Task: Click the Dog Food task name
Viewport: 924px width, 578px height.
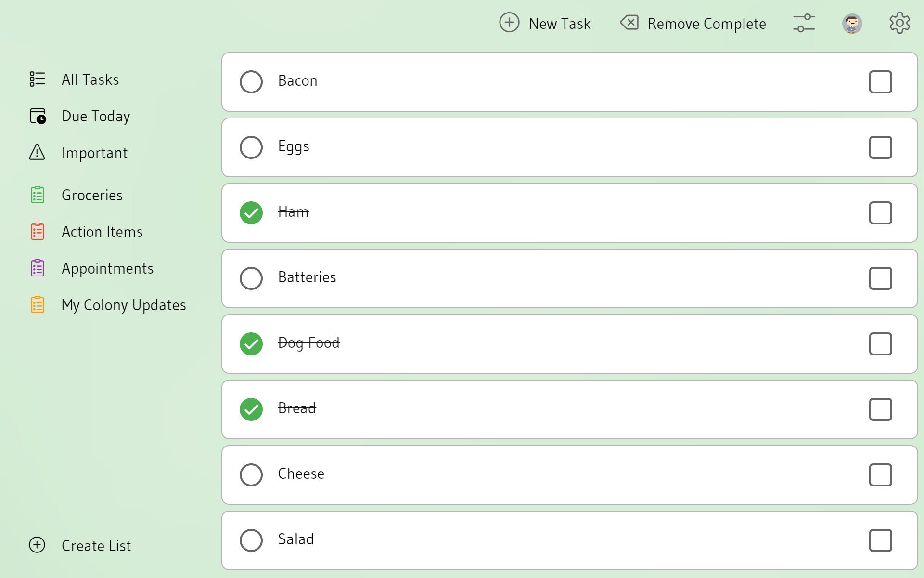Action: [309, 343]
